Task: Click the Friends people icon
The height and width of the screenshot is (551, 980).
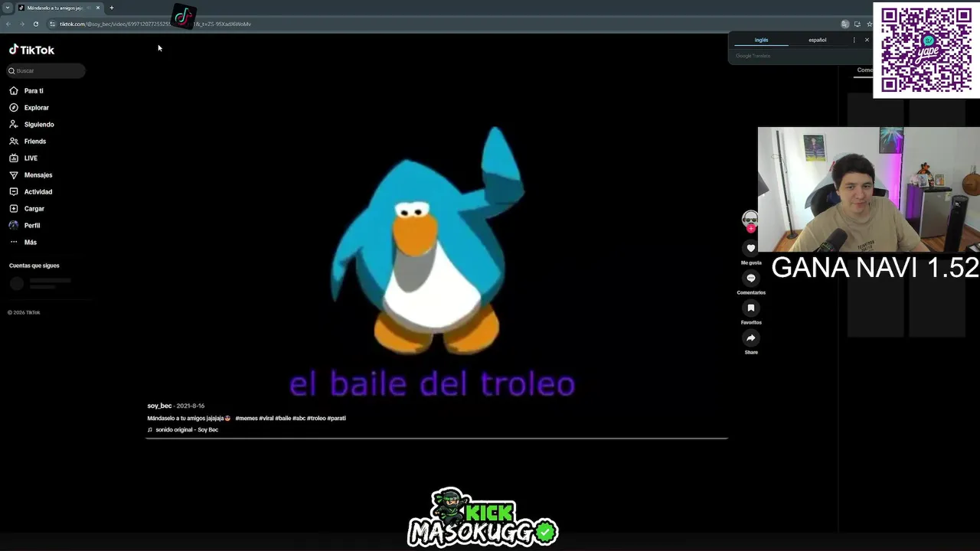Action: [x=14, y=142]
